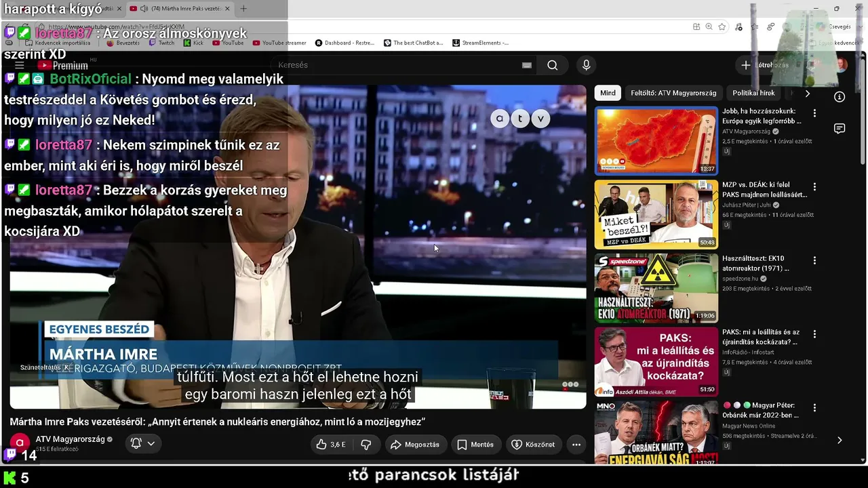Visit the Juhász Péter | Juhi channel

[x=746, y=205]
